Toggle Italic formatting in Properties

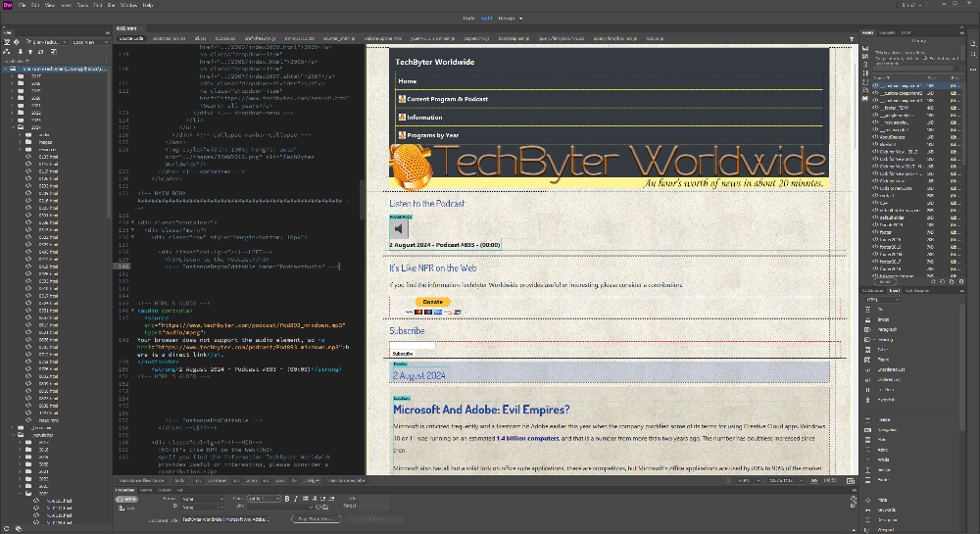pos(295,499)
